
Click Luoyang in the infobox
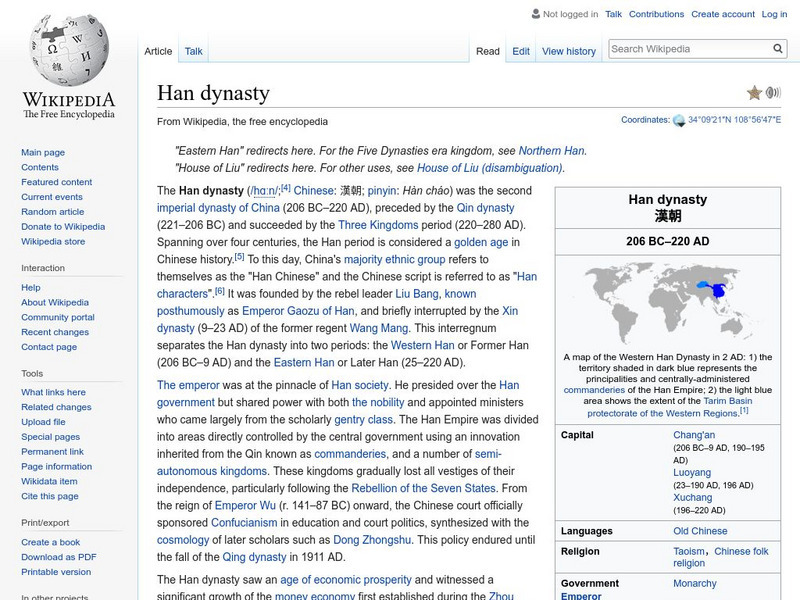click(692, 472)
